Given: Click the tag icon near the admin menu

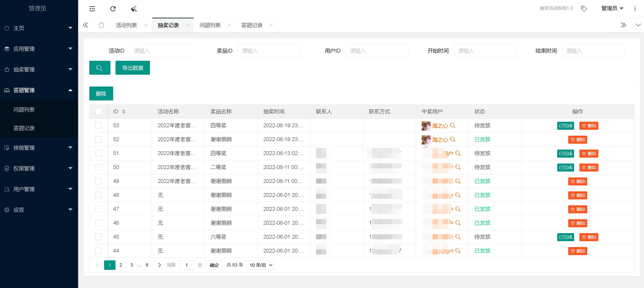Looking at the screenshot, I should click(x=583, y=9).
